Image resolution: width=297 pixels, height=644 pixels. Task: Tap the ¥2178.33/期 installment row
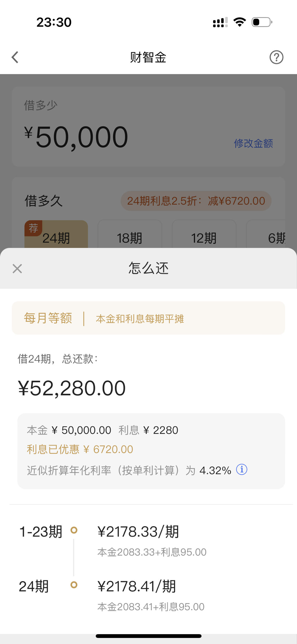pos(152,540)
